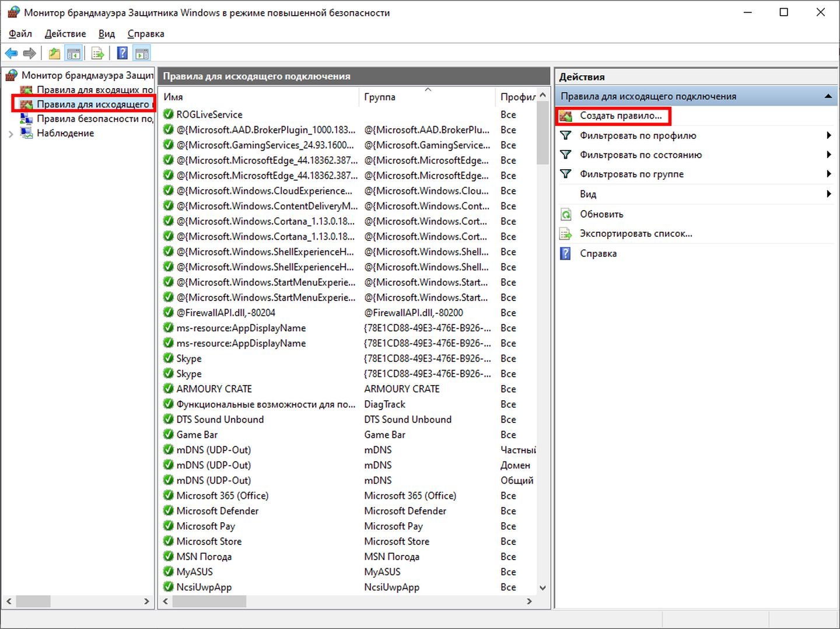Click the Общий profile cell of mDNS
This screenshot has width=840, height=629.
coord(517,480)
